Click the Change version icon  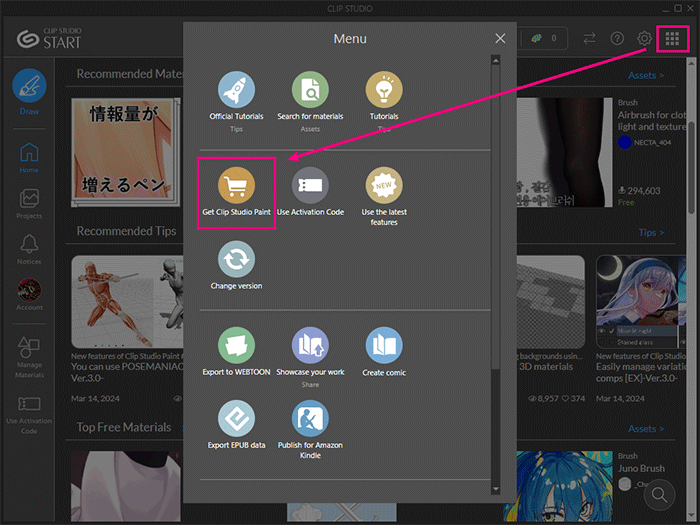pyautogui.click(x=236, y=260)
